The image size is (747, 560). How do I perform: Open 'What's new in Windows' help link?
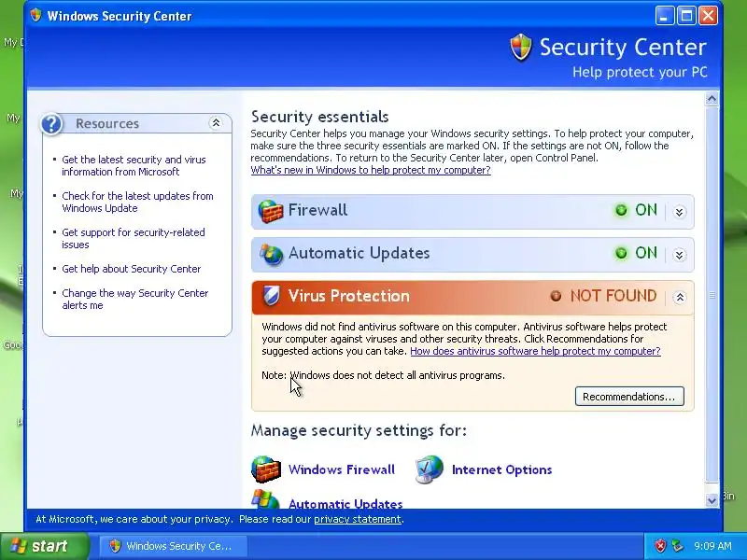point(371,170)
